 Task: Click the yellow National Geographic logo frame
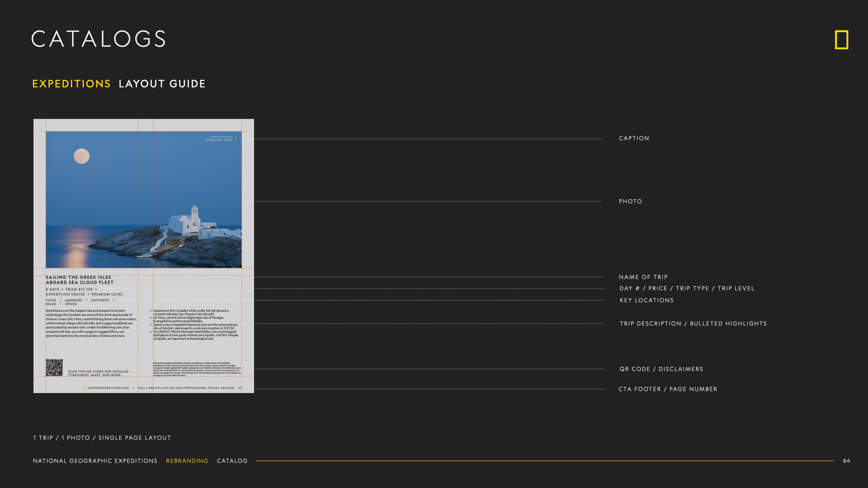[x=841, y=40]
